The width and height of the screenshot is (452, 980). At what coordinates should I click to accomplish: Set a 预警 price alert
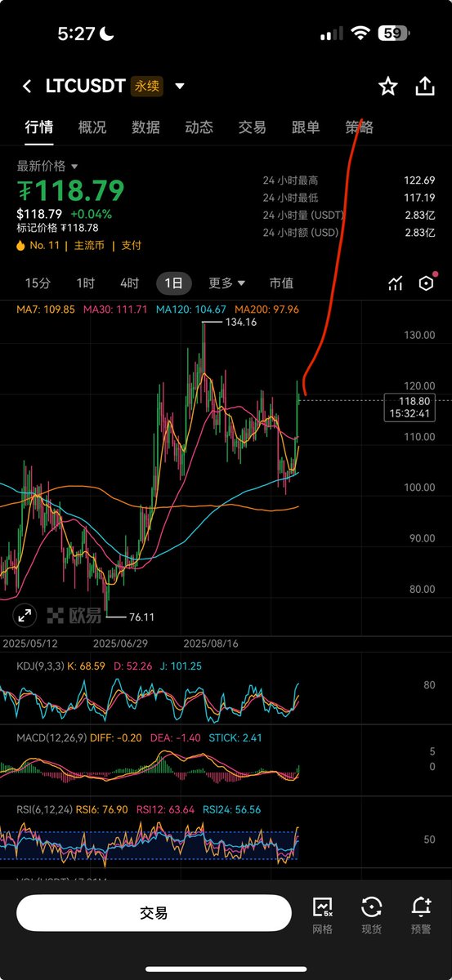(421, 915)
